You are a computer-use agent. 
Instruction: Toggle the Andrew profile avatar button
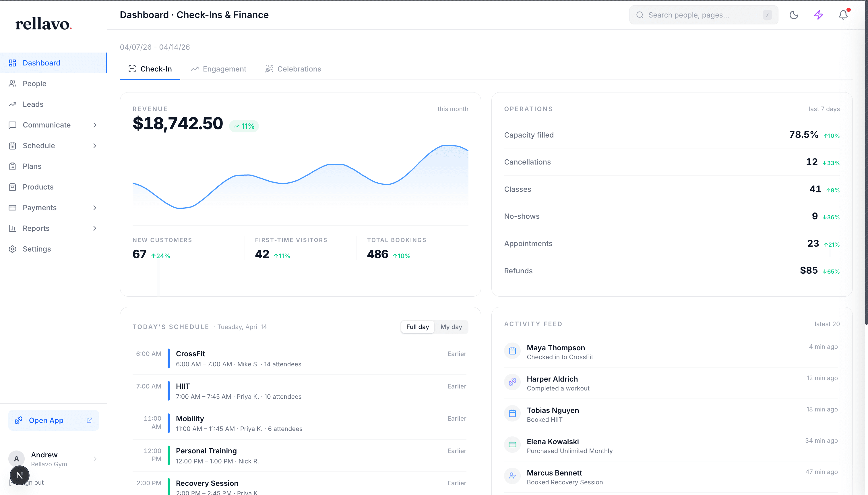coord(16,459)
